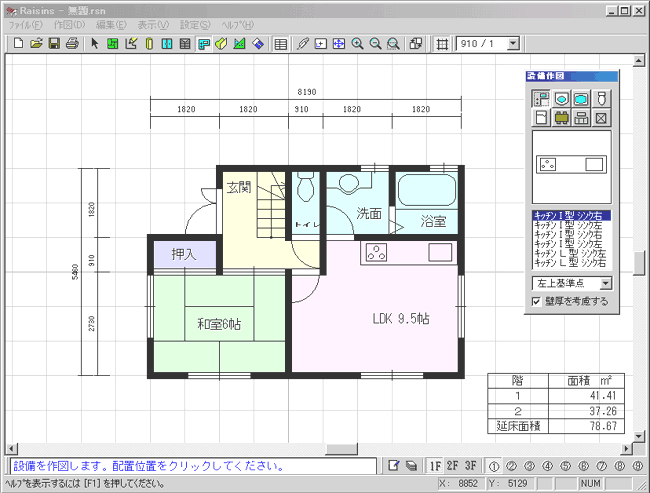Select circled number 2 layer button
Screen dimensions: 650x493
pyautogui.click(x=511, y=466)
